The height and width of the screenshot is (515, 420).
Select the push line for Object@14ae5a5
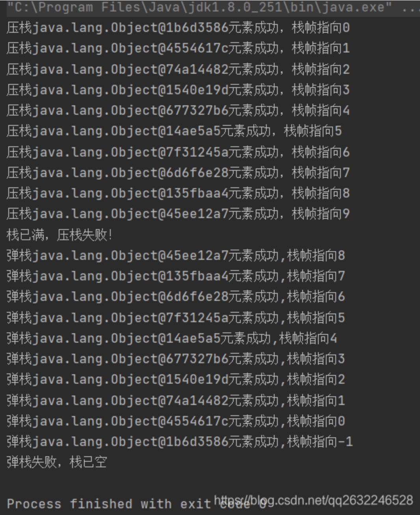pyautogui.click(x=174, y=131)
